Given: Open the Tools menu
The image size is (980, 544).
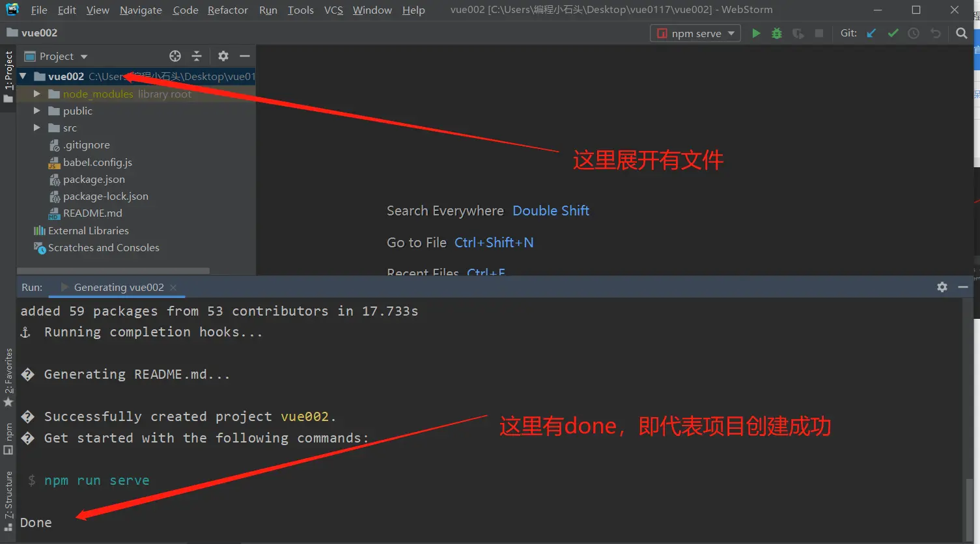Looking at the screenshot, I should click(300, 10).
